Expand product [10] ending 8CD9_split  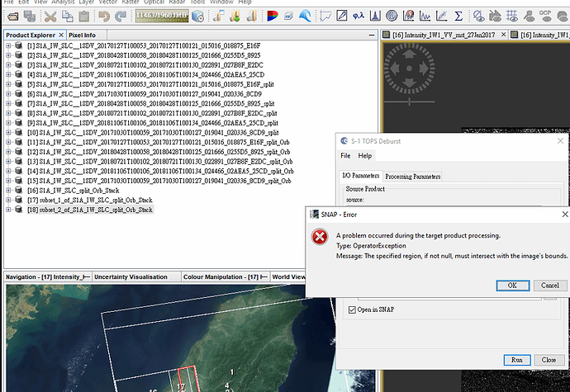[x=8, y=132]
